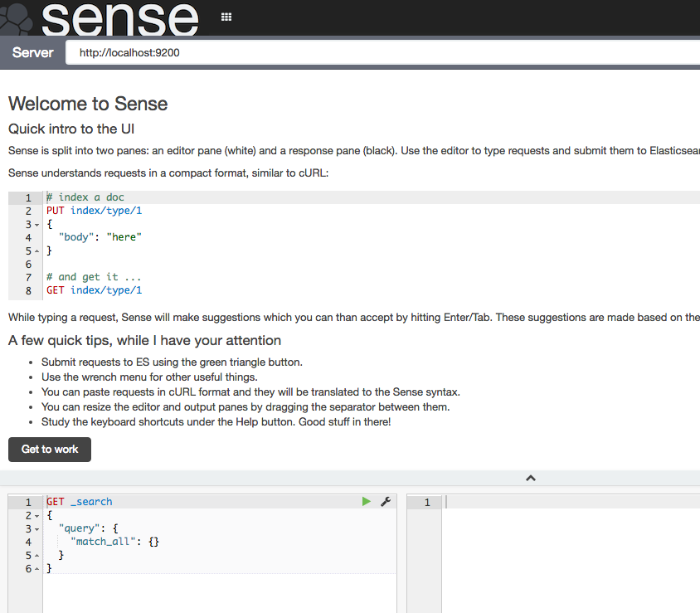This screenshot has height=613, width=700.
Task: Click the "Server" label in the header
Action: 33,52
